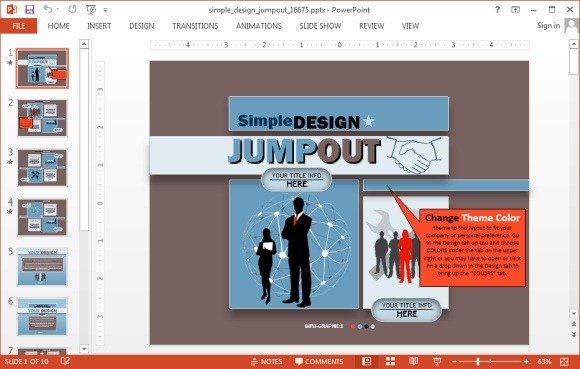Click the Sign in link
Screen dimensions: 580x369
(x=549, y=26)
